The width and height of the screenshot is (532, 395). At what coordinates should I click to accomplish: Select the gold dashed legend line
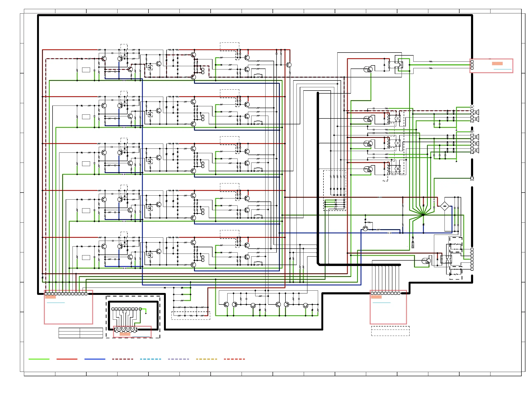click(x=207, y=359)
